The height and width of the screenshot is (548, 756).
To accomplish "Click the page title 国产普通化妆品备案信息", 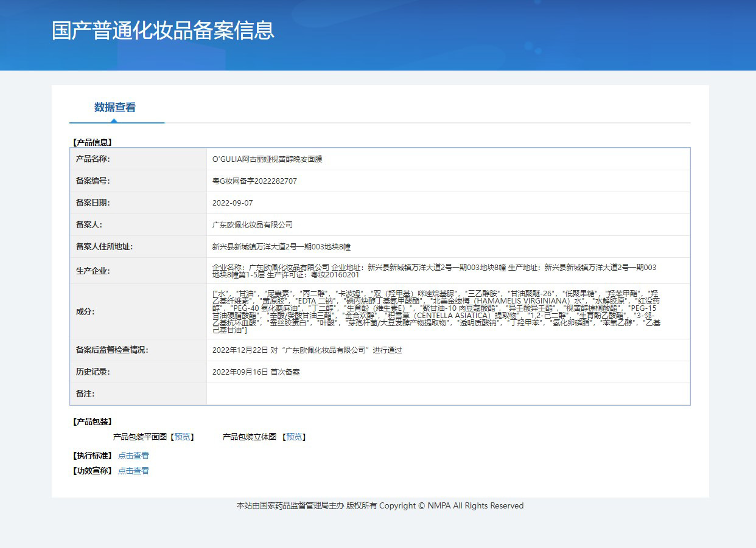I will pyautogui.click(x=163, y=30).
